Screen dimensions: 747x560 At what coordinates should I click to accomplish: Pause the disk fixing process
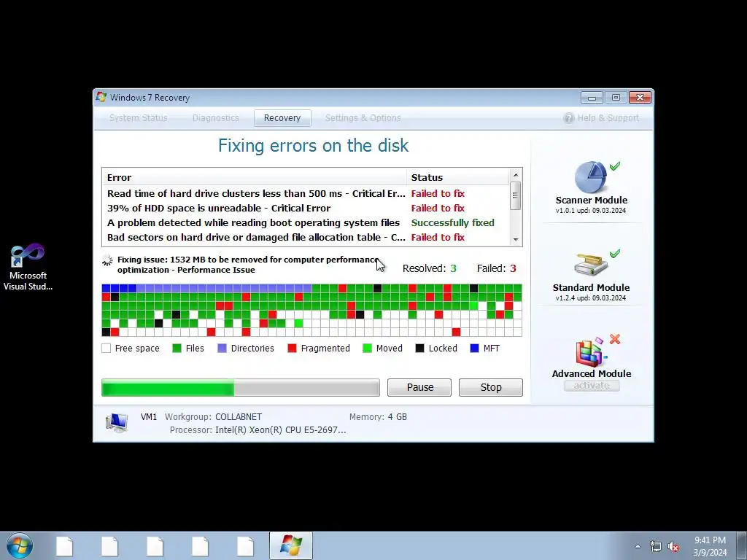[x=419, y=387]
